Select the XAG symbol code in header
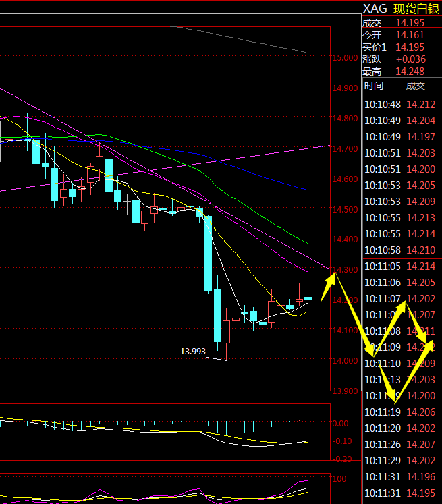The image size is (442, 504). [375, 8]
